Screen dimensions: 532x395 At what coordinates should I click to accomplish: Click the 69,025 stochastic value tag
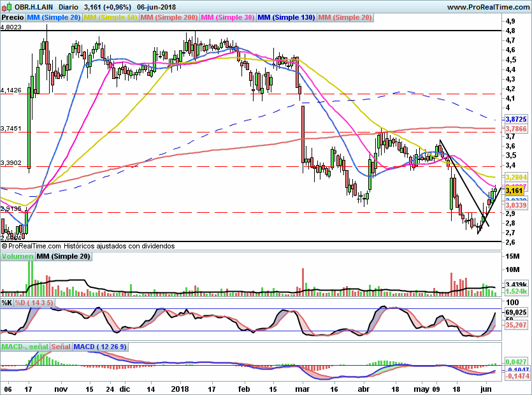(x=516, y=312)
